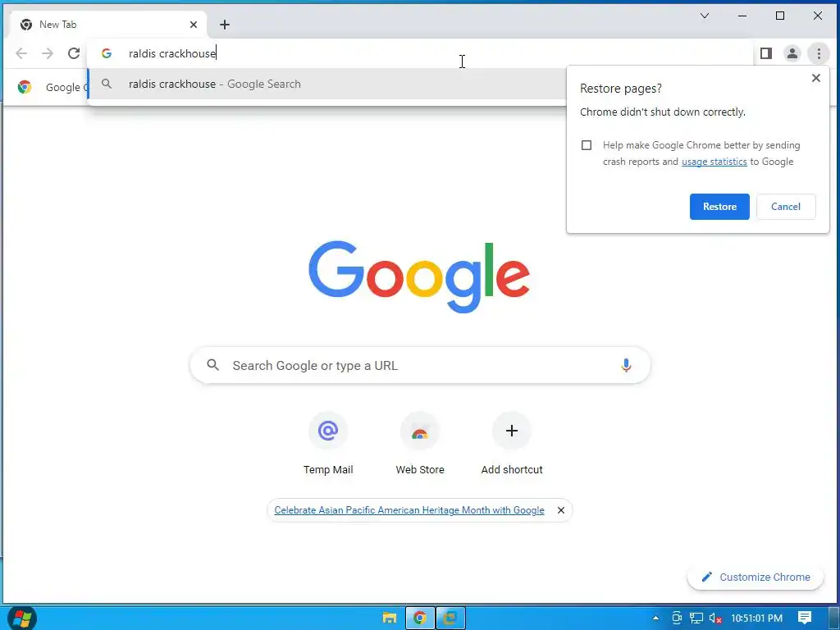Image resolution: width=840 pixels, height=630 pixels.
Task: Click the Customize Chrome button
Action: click(x=756, y=577)
